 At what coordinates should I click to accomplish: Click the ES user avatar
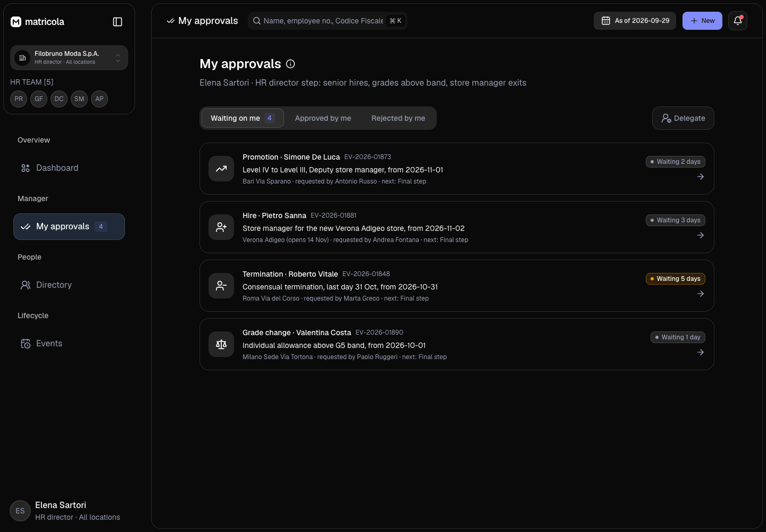tap(20, 511)
